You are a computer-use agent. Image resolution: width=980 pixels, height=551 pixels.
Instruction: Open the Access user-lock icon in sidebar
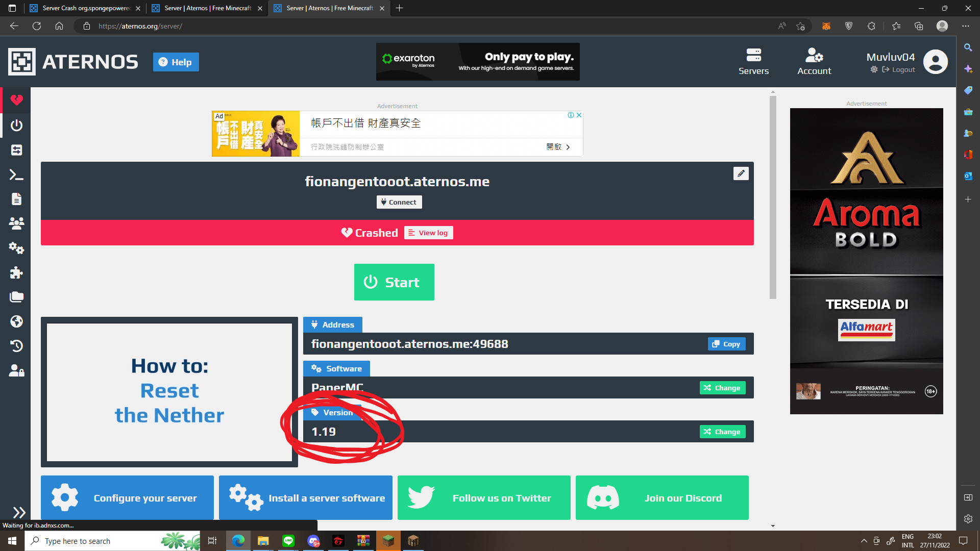click(x=16, y=370)
